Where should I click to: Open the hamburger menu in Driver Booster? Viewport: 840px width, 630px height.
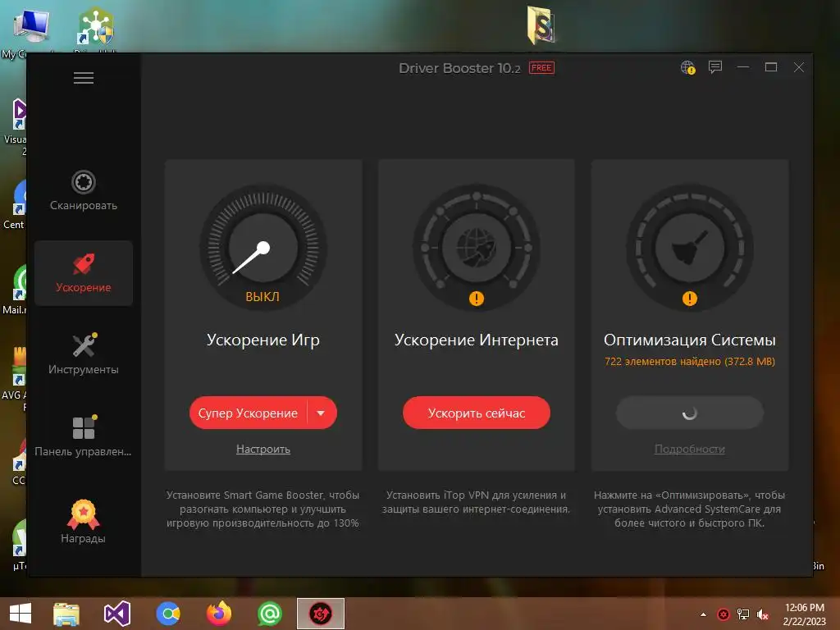[x=84, y=78]
